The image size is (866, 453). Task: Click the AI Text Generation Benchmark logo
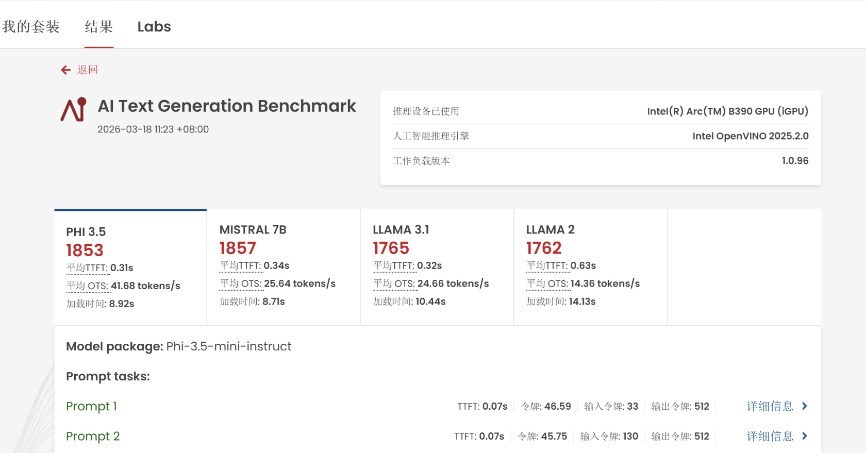click(x=73, y=110)
